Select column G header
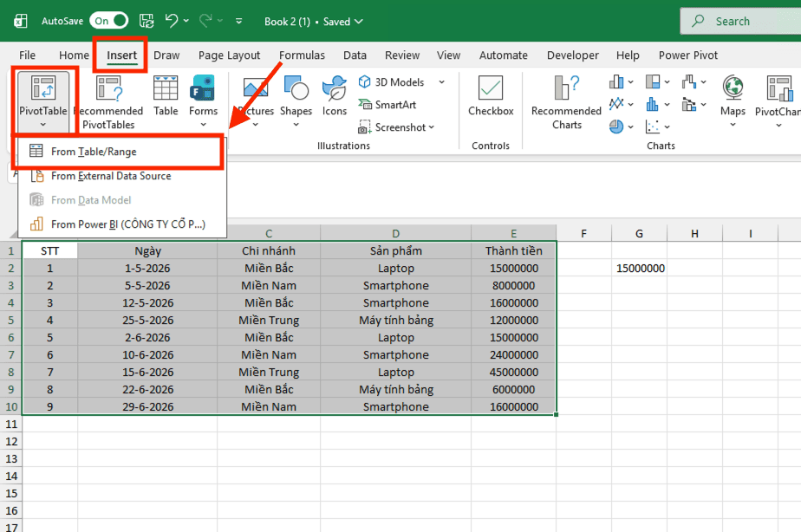Image resolution: width=801 pixels, height=532 pixels. pyautogui.click(x=639, y=234)
